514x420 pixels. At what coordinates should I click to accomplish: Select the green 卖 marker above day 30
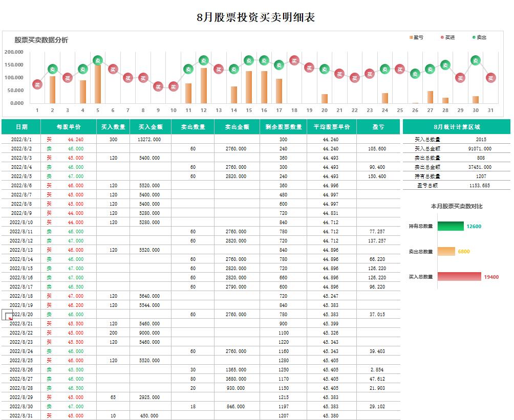point(476,60)
